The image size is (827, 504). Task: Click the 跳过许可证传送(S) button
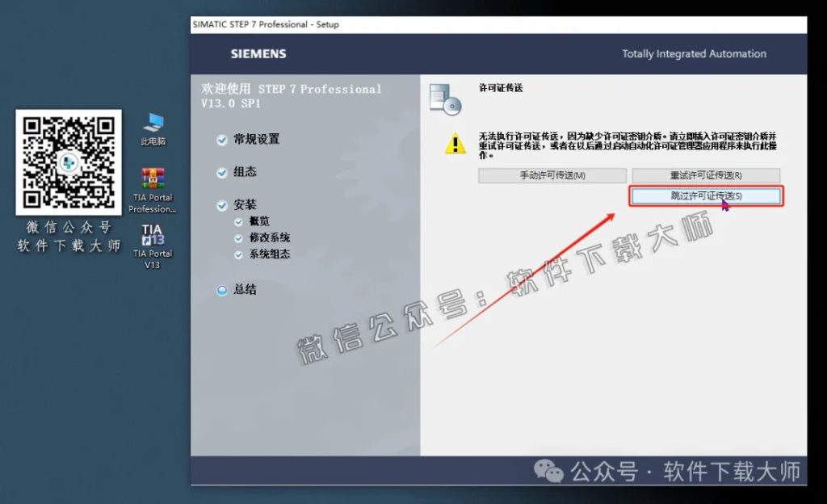tap(706, 195)
